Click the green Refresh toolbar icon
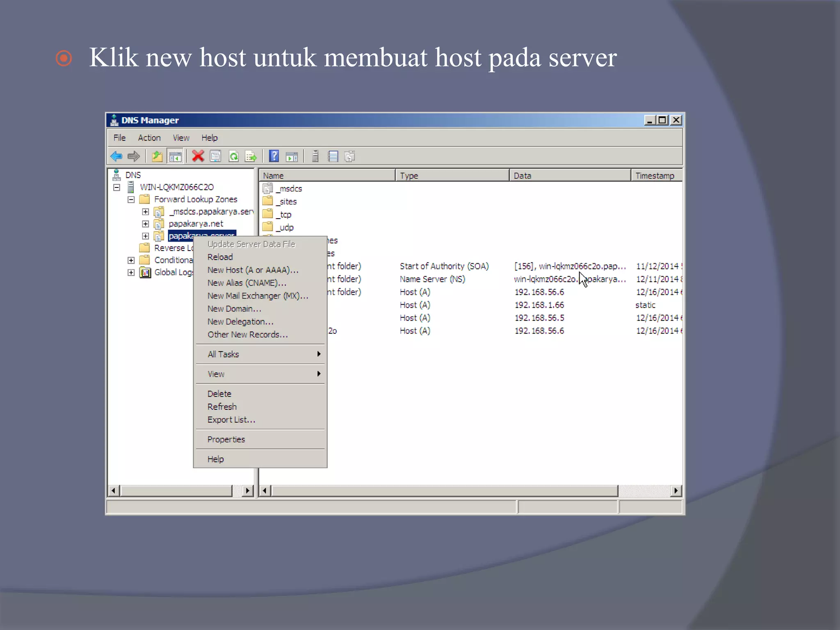 point(233,156)
